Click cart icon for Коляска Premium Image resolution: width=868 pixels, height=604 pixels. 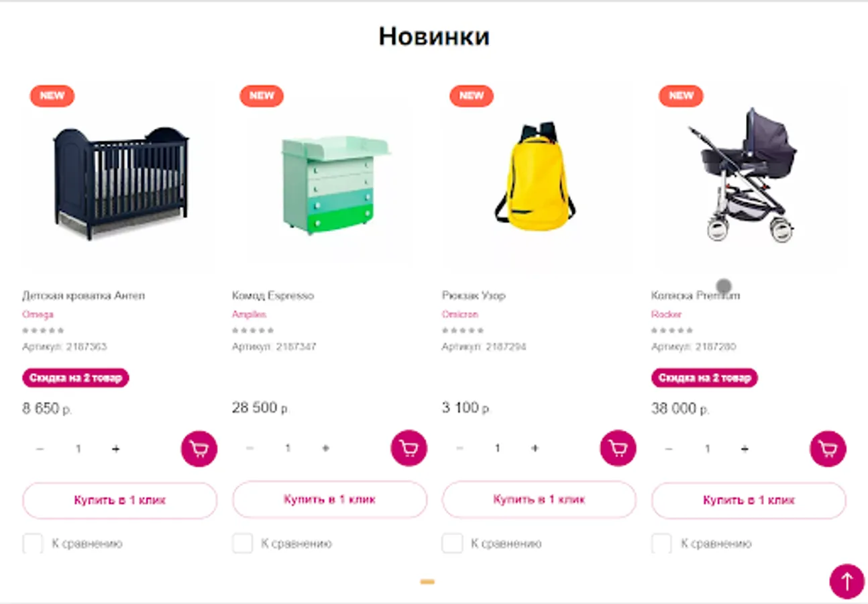(828, 448)
